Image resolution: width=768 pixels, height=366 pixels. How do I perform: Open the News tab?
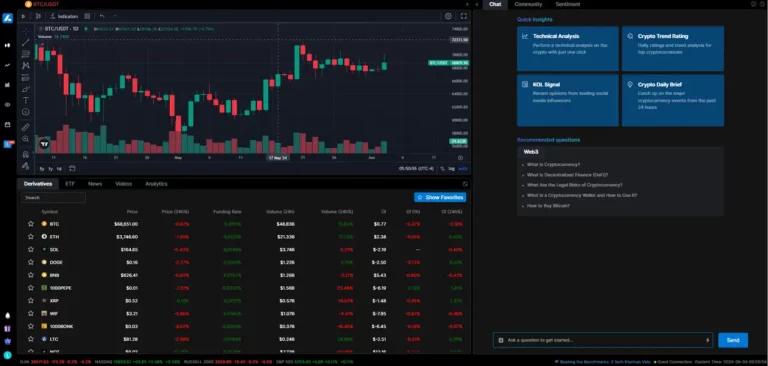(95, 184)
